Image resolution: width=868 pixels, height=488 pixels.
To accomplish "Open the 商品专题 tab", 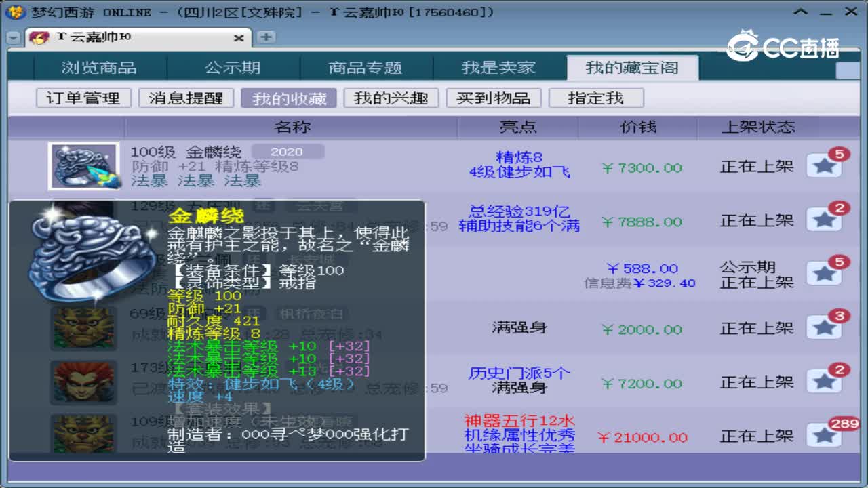I will coord(366,68).
